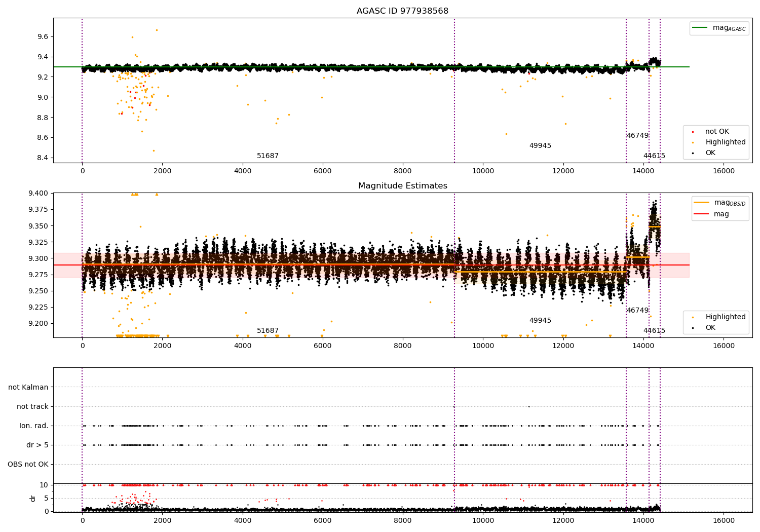The width and height of the screenshot is (760, 532).
Task: Click the Magnitude Estimates subplot title
Action: (x=402, y=186)
